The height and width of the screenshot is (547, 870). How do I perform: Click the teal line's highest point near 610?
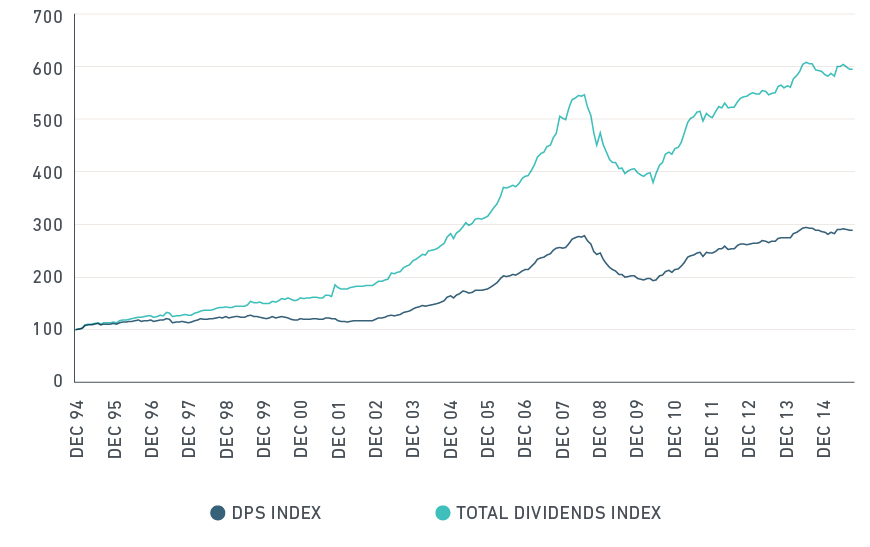pyautogui.click(x=806, y=62)
